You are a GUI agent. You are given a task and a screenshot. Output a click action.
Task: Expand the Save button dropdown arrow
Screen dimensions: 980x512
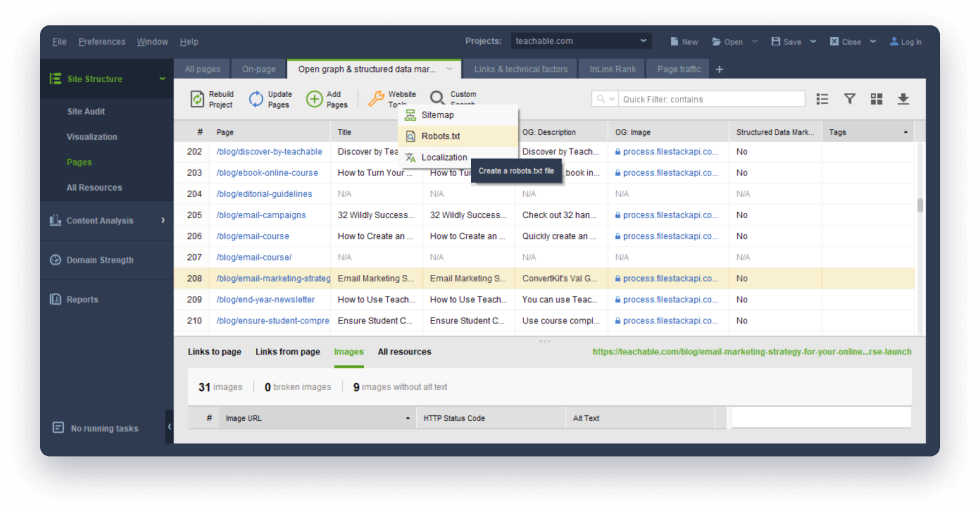813,41
